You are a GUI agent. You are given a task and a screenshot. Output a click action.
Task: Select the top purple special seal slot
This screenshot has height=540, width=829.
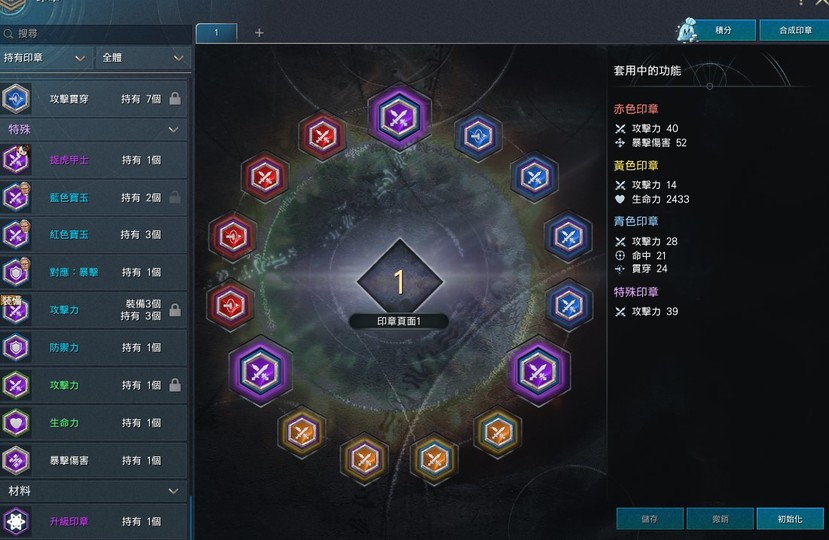[399, 117]
